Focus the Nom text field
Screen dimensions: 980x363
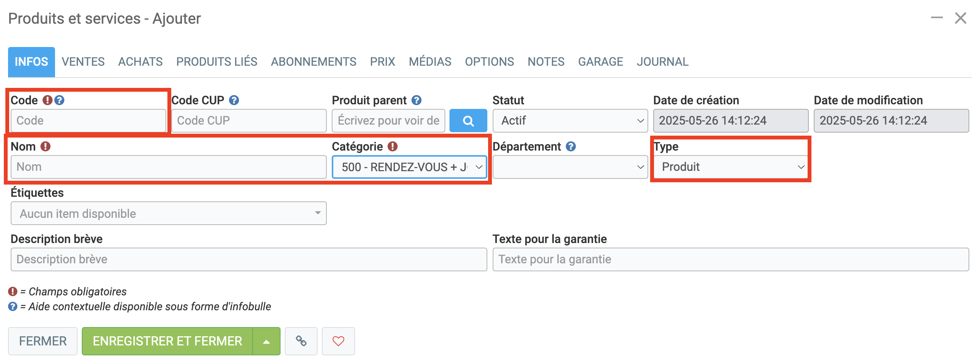coord(169,167)
